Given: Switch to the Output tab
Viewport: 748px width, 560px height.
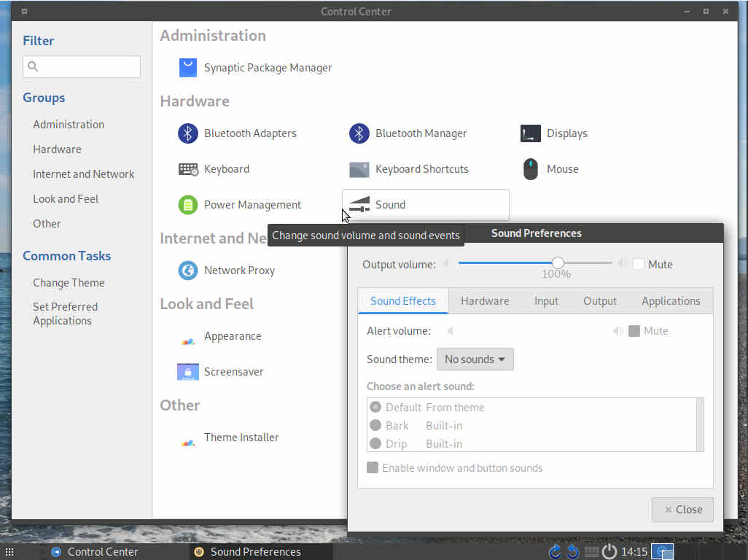Looking at the screenshot, I should click(x=600, y=301).
